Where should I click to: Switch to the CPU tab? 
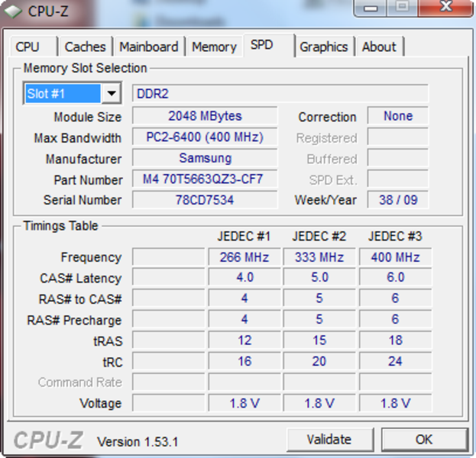pyautogui.click(x=34, y=47)
